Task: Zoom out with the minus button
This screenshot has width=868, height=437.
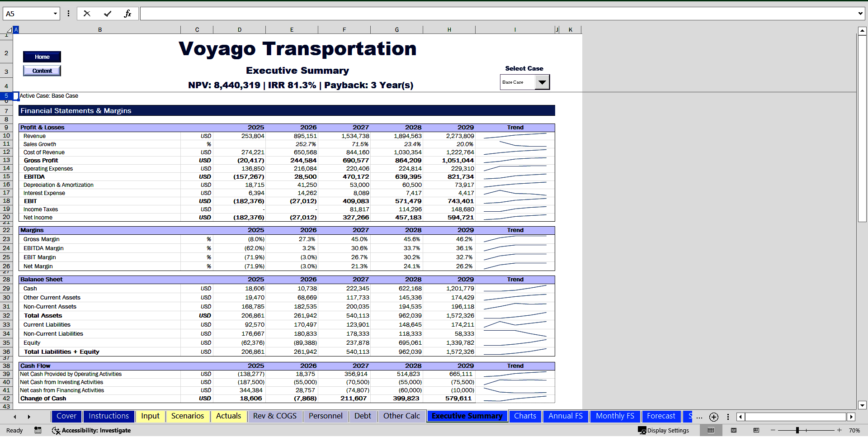Action: tap(773, 430)
